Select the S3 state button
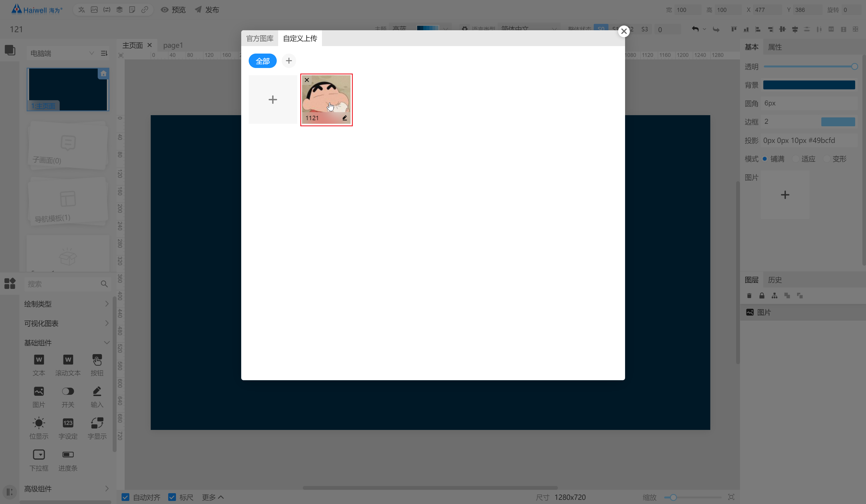 (x=645, y=29)
